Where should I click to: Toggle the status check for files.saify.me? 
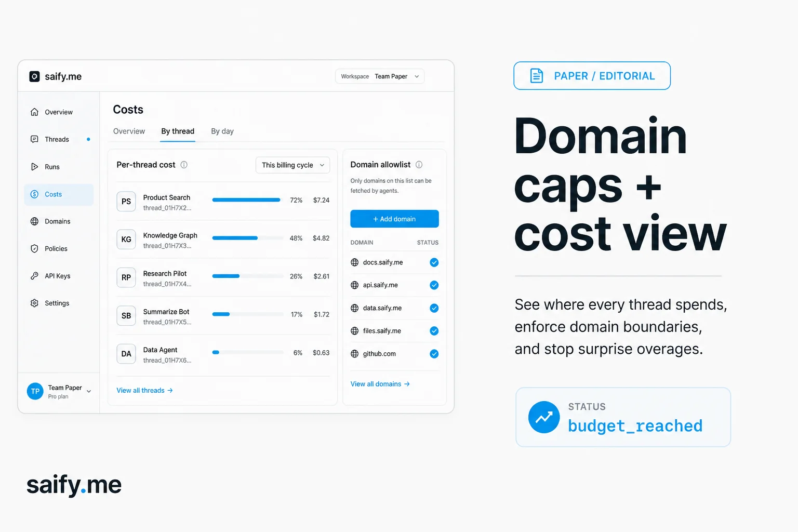(x=434, y=331)
